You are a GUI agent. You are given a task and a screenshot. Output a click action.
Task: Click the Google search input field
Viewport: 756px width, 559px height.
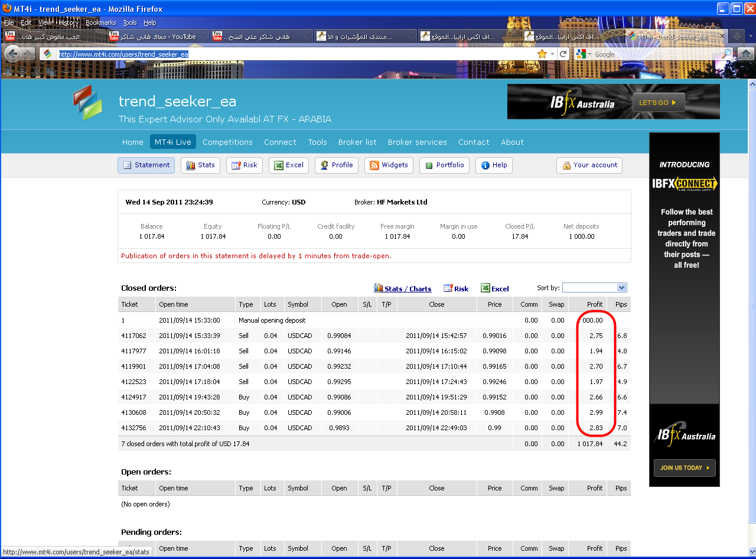pyautogui.click(x=657, y=54)
